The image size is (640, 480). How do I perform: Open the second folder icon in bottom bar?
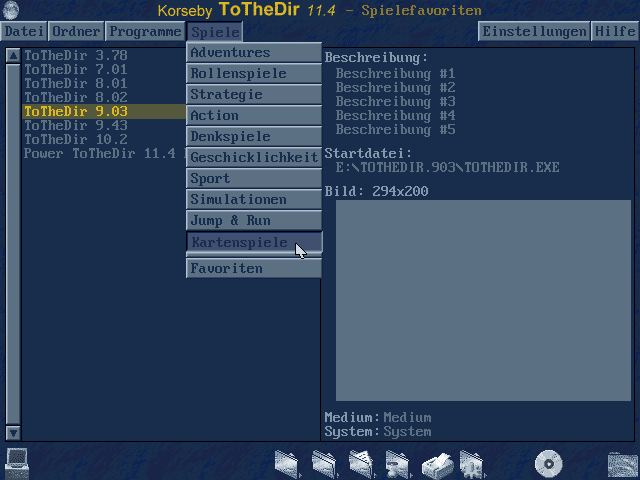325,464
